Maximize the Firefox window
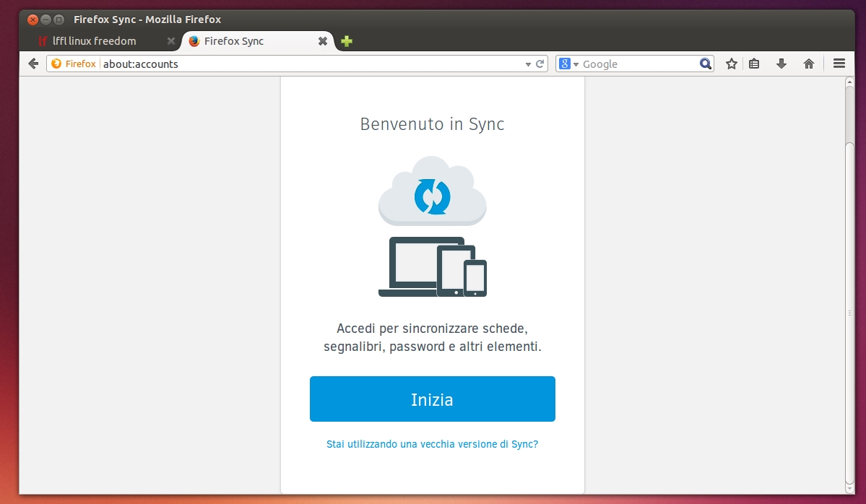This screenshot has width=866, height=504. click(59, 20)
